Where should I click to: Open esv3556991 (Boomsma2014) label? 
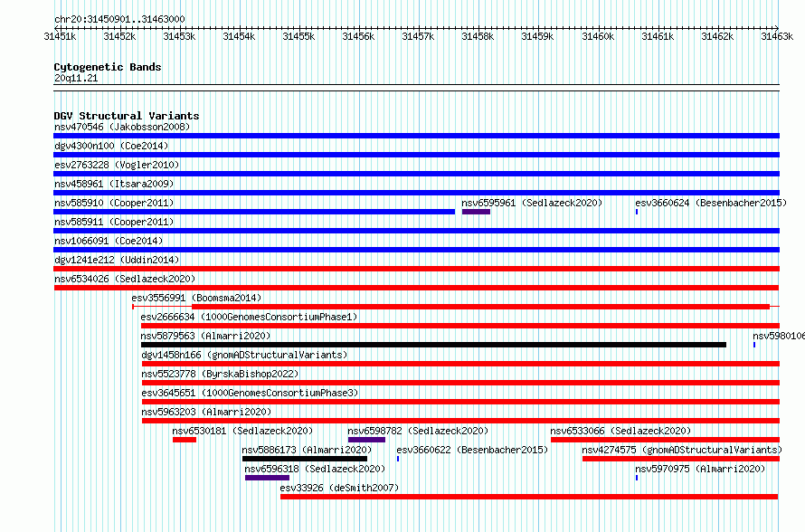coord(196,298)
